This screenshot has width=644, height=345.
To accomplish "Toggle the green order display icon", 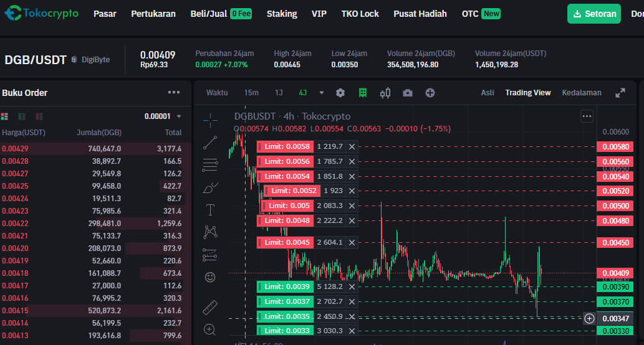I will [x=363, y=93].
